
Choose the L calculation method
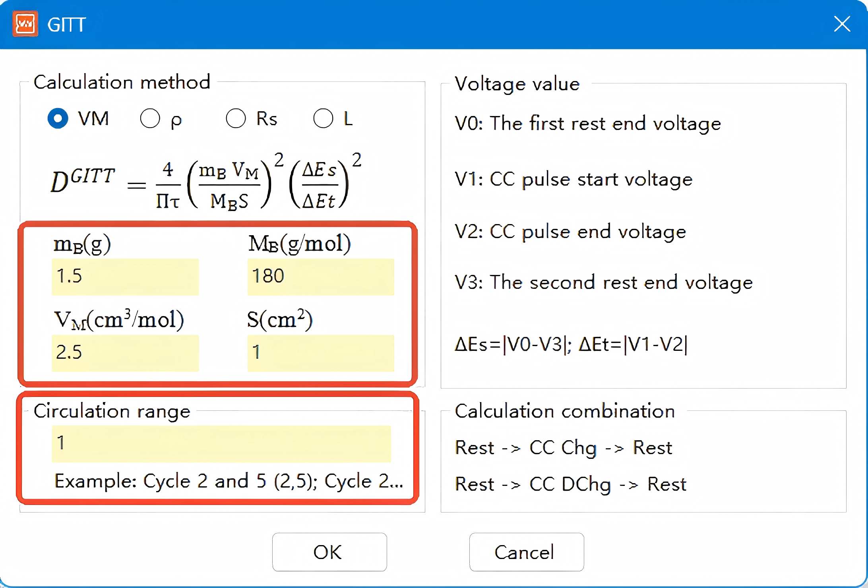323,118
